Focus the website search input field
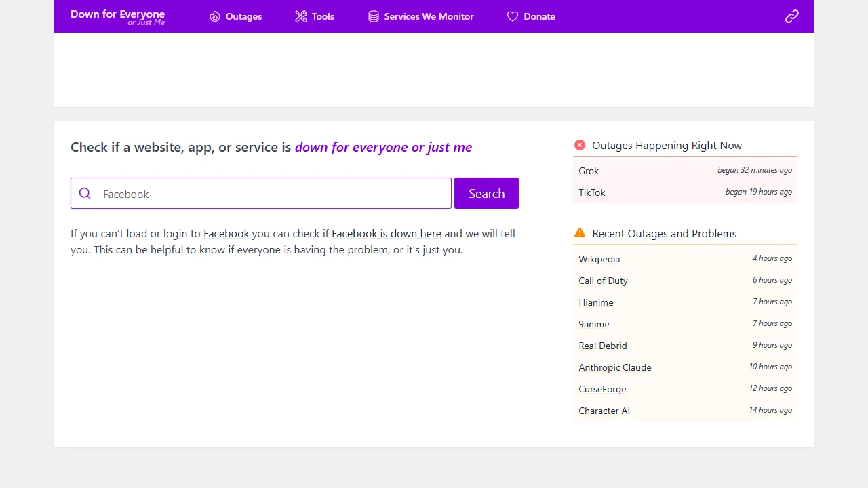The width and height of the screenshot is (868, 488). point(271,193)
